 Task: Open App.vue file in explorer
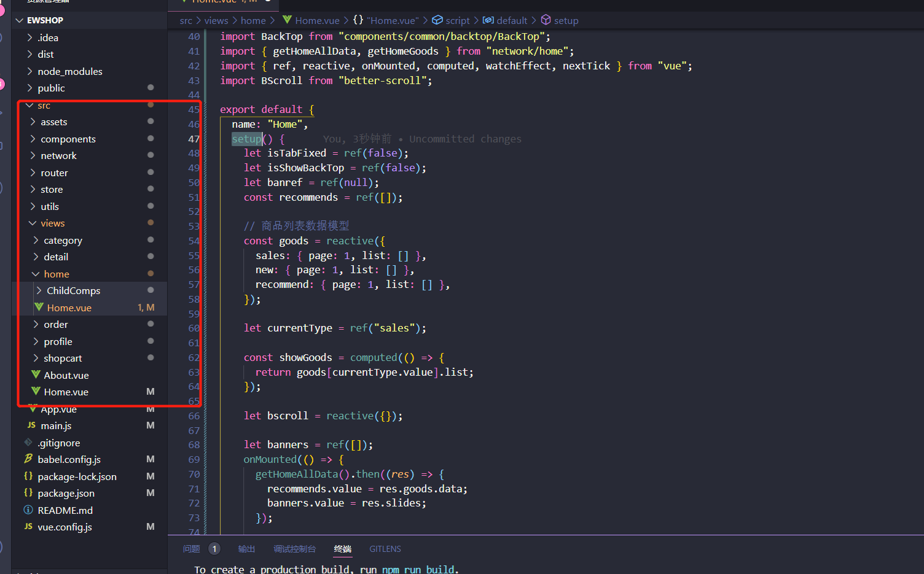click(58, 409)
